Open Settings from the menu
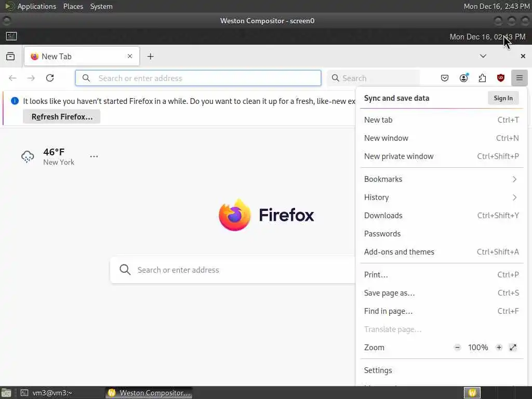Image resolution: width=532 pixels, height=399 pixels. pyautogui.click(x=442, y=370)
